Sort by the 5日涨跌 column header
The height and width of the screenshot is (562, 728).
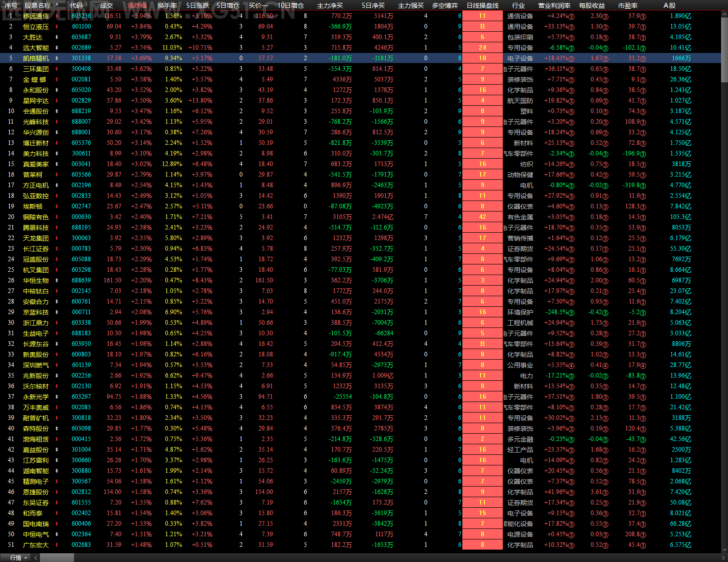198,6
